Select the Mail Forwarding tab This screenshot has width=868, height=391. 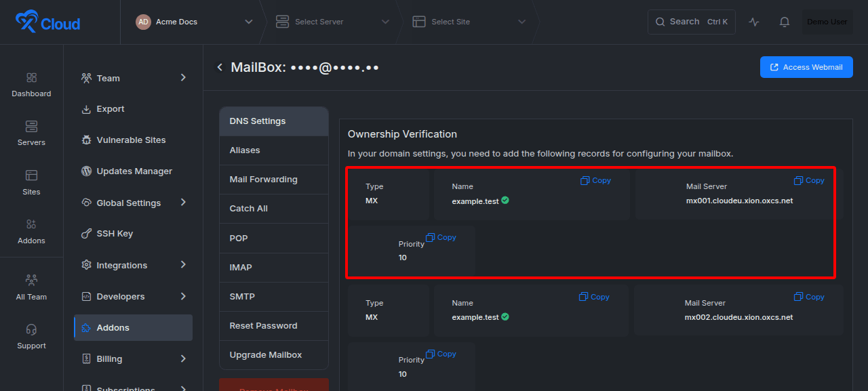coord(274,180)
